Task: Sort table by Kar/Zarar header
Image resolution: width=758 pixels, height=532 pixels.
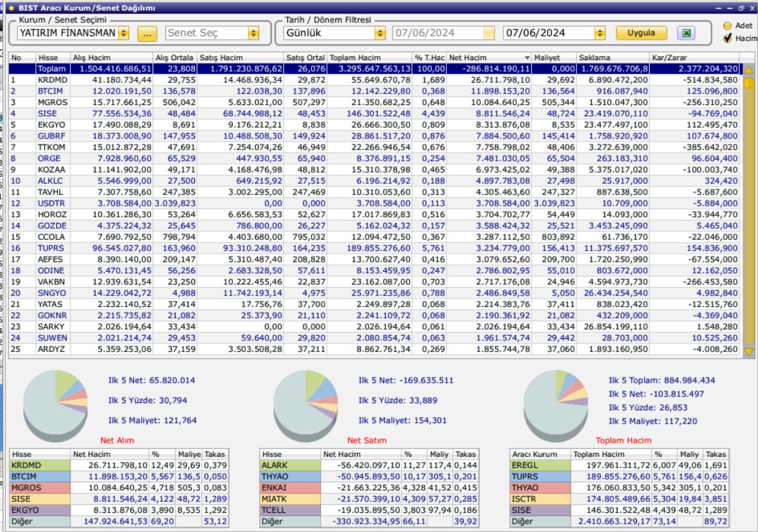Action: [x=694, y=58]
